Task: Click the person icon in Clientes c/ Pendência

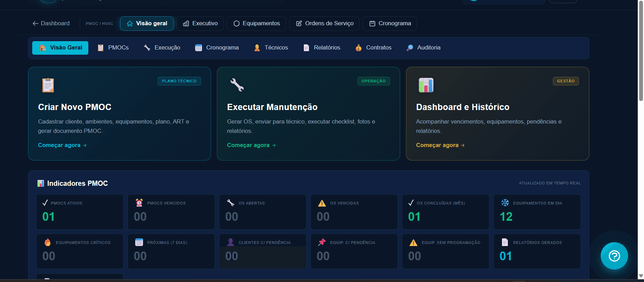Action: [x=230, y=242]
